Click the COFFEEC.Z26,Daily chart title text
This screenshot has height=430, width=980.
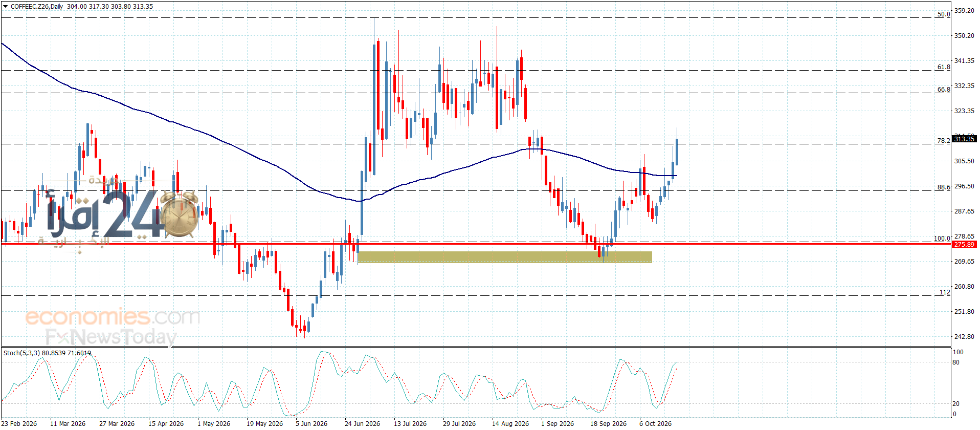[x=37, y=7]
